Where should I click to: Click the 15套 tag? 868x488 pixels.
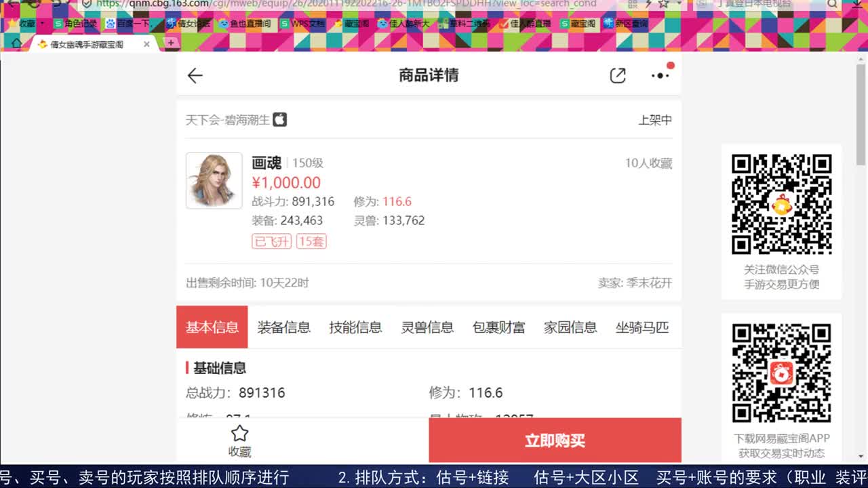click(311, 241)
